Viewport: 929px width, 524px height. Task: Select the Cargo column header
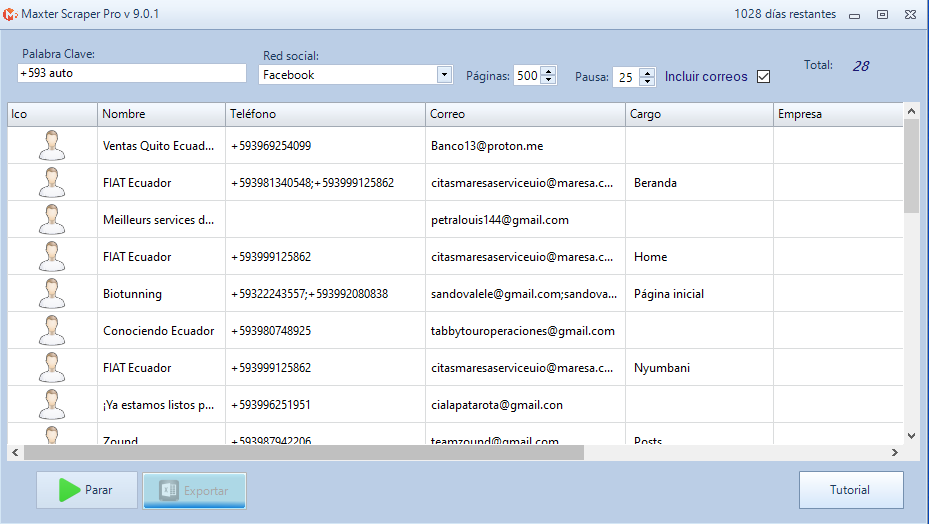tap(700, 114)
